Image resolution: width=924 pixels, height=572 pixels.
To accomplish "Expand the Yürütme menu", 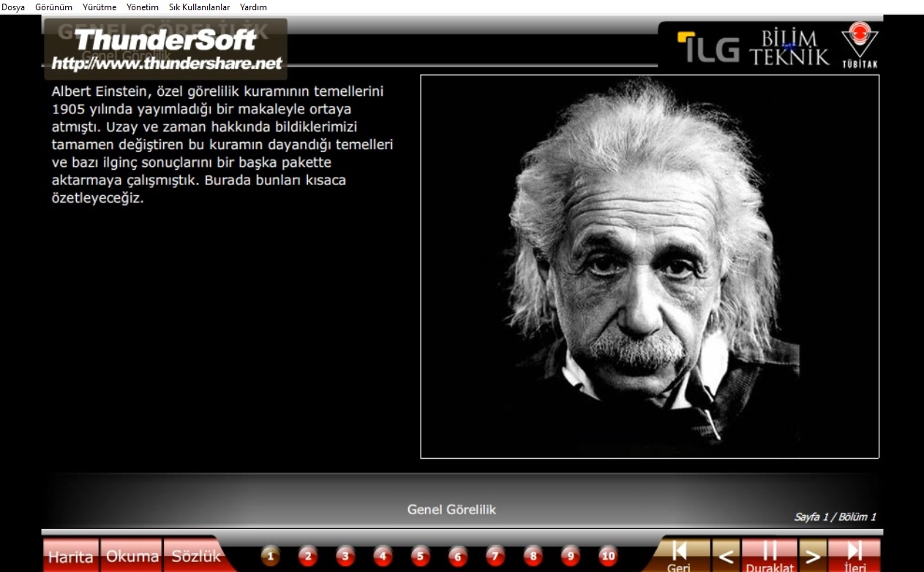I will click(99, 7).
